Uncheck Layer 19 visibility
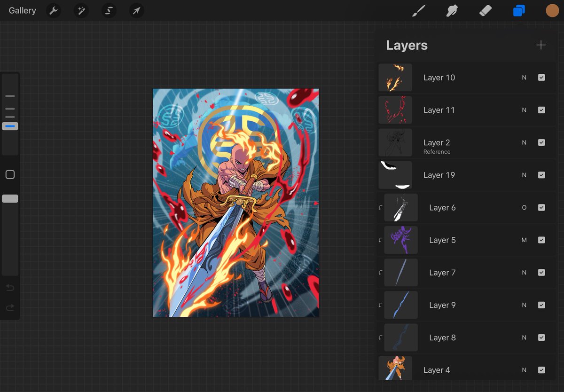Image resolution: width=564 pixels, height=392 pixels. point(541,175)
